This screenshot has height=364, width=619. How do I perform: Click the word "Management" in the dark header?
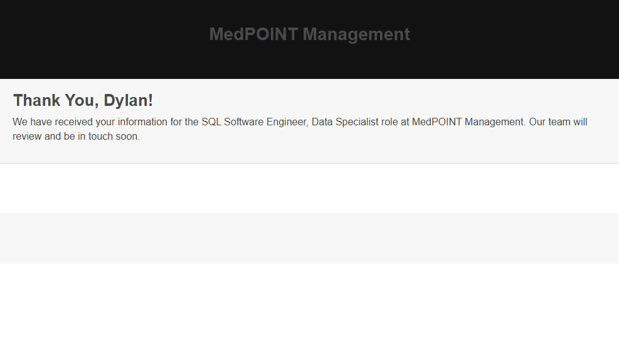[356, 34]
